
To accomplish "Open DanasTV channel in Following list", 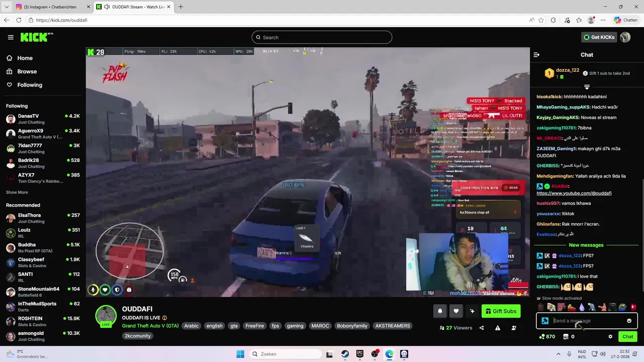I will tap(43, 119).
